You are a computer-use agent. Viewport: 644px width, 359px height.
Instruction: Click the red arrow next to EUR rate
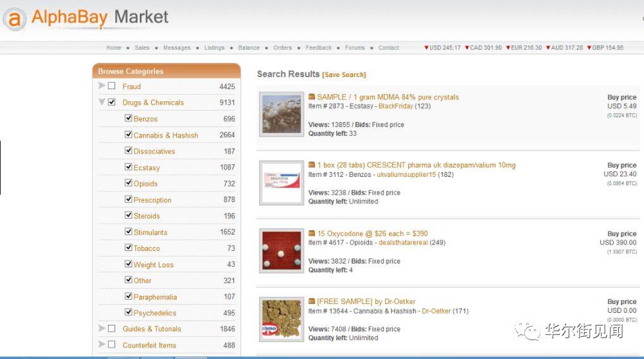tap(508, 47)
